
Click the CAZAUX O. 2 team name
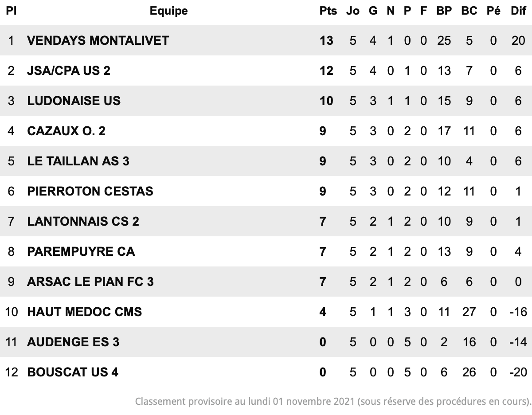(x=66, y=131)
